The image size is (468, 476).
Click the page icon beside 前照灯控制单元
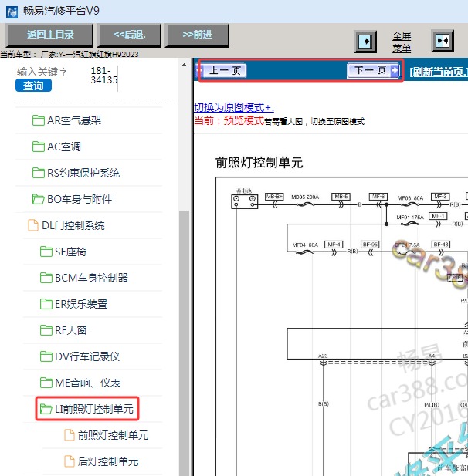(70, 435)
